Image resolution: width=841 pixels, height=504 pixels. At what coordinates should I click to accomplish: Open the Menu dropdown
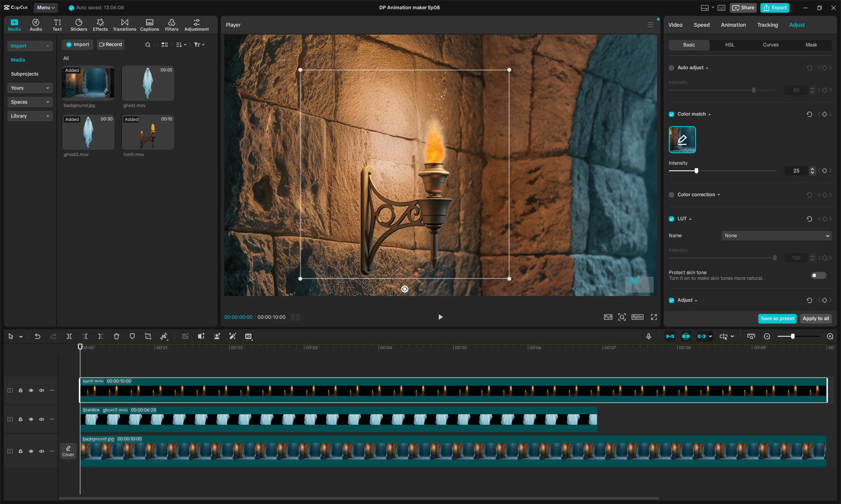(46, 7)
